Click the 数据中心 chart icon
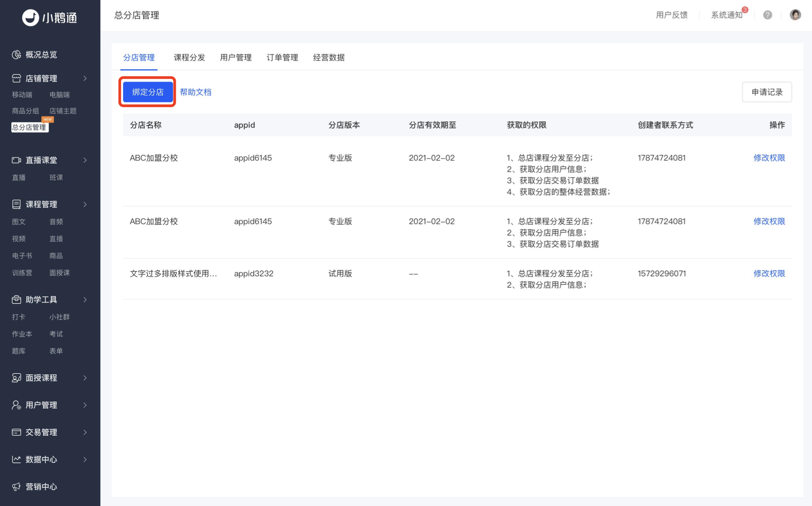 point(16,459)
